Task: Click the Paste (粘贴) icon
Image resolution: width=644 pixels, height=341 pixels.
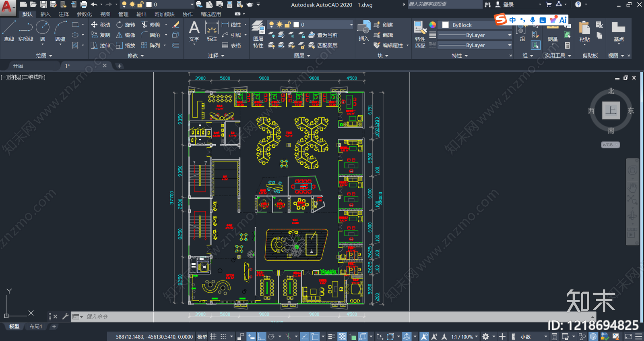Action: coord(584,32)
